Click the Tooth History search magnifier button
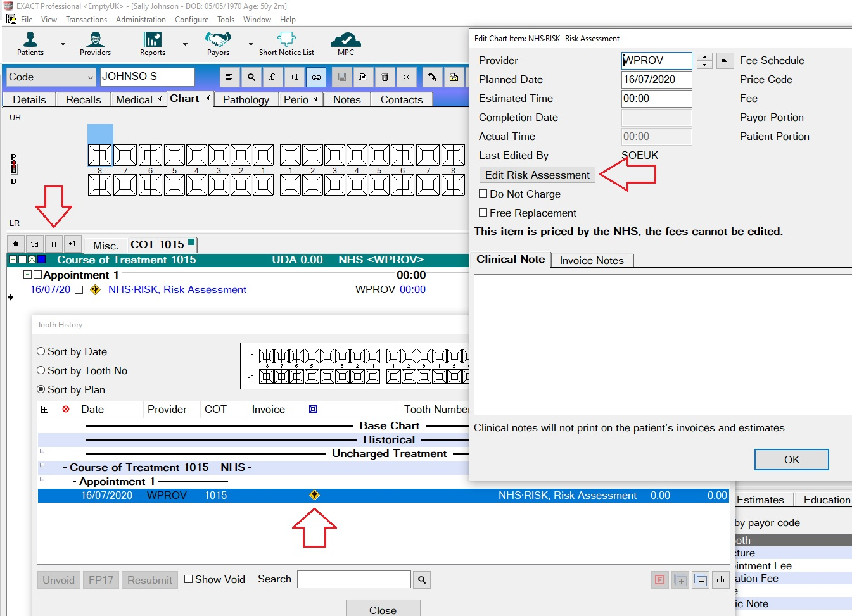852x616 pixels. tap(422, 579)
